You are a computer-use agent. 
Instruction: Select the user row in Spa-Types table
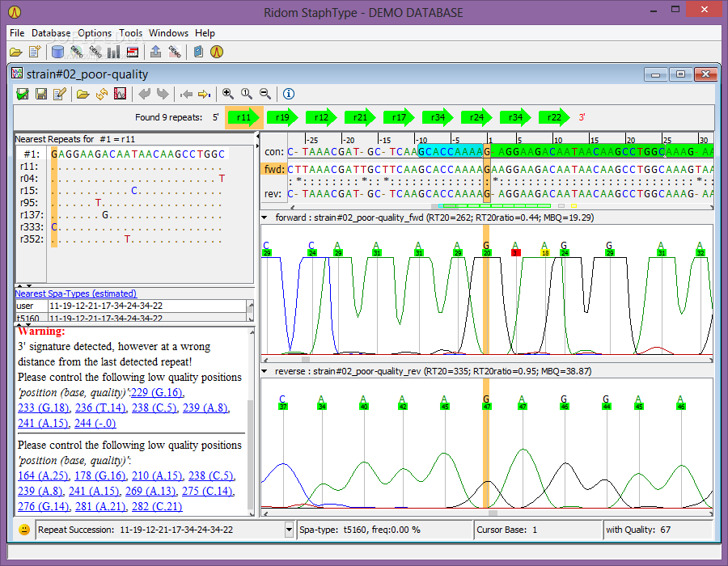(131, 306)
